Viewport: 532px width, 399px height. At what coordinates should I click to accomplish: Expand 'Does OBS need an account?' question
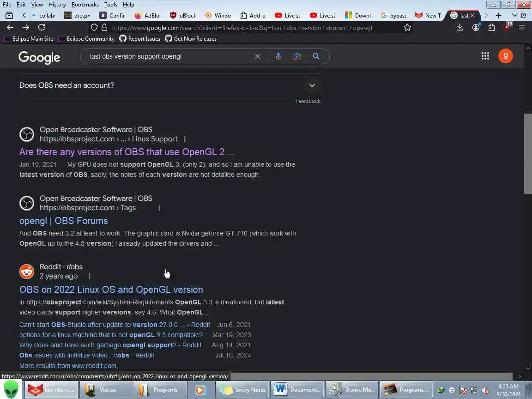click(x=169, y=85)
